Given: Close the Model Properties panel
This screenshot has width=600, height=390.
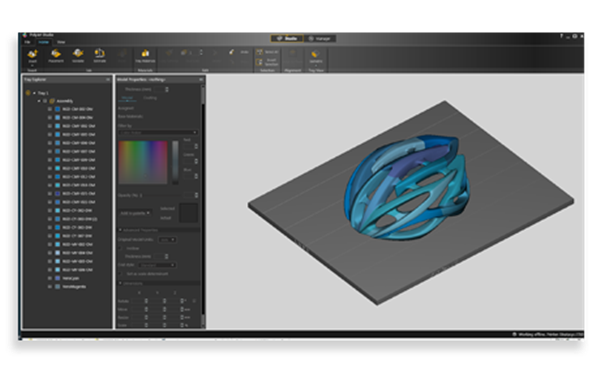Looking at the screenshot, I should pyautogui.click(x=201, y=80).
